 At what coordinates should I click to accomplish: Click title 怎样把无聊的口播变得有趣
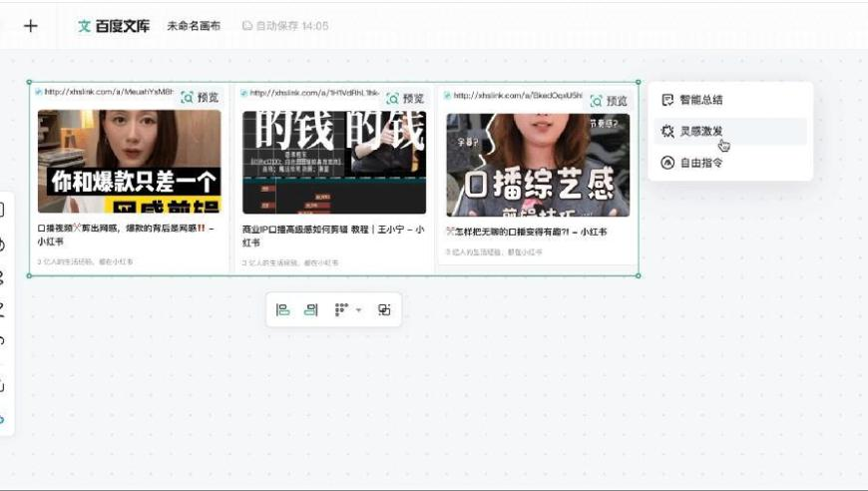click(527, 232)
